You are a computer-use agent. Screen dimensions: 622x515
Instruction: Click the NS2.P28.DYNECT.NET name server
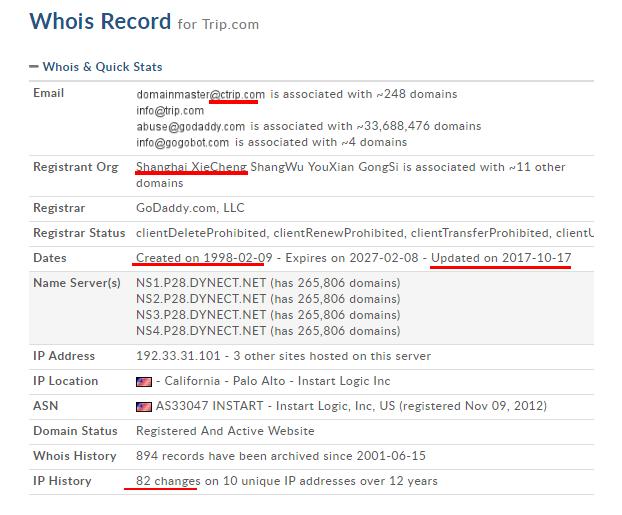click(200, 298)
